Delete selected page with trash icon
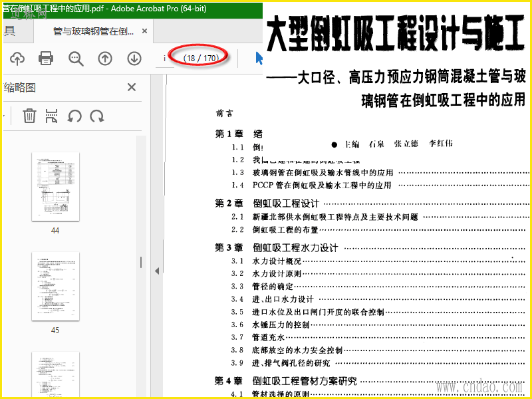The width and height of the screenshot is (532, 399). [x=29, y=116]
